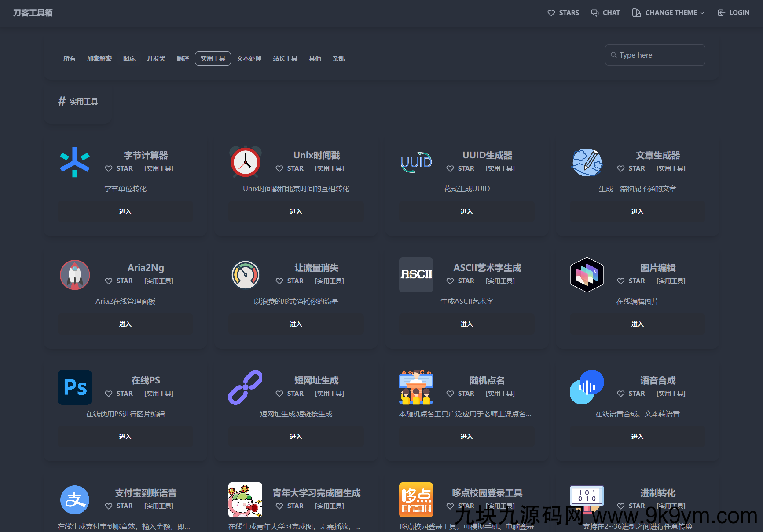The image size is (763, 532).
Task: Star the 文章生成器 tool
Action: tap(631, 168)
